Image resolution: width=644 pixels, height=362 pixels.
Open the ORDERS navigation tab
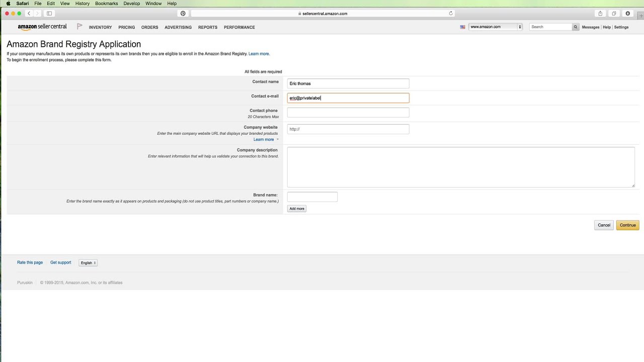pos(149,27)
